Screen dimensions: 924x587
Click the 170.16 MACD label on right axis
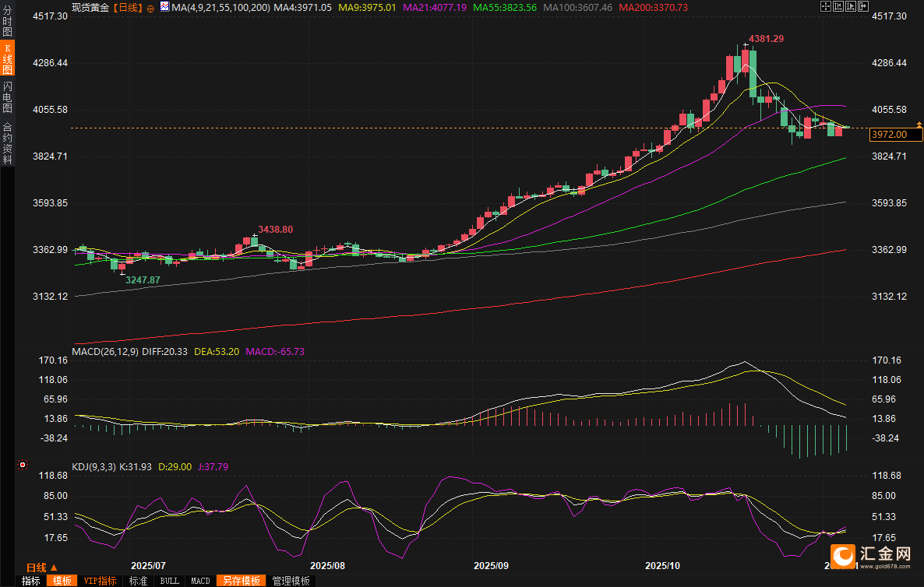click(887, 360)
